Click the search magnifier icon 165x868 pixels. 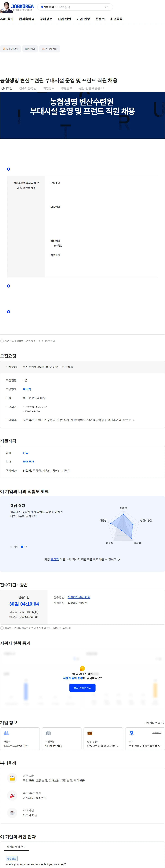(106, 7)
